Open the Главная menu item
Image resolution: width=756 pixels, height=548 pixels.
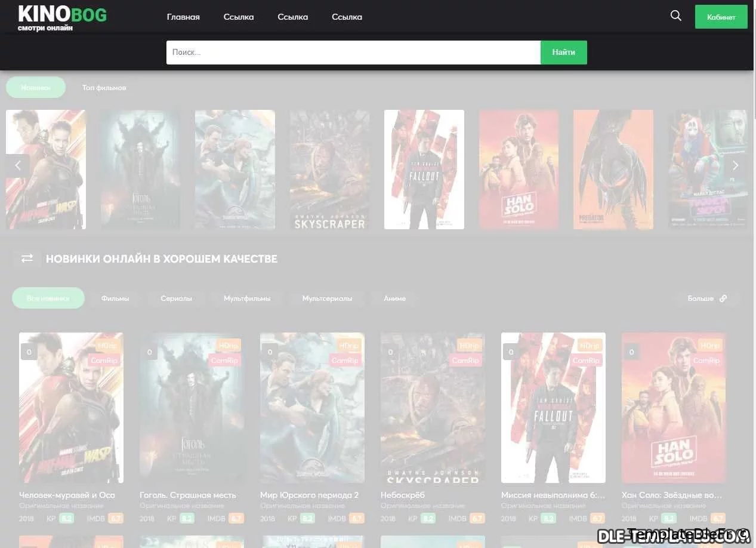tap(183, 17)
